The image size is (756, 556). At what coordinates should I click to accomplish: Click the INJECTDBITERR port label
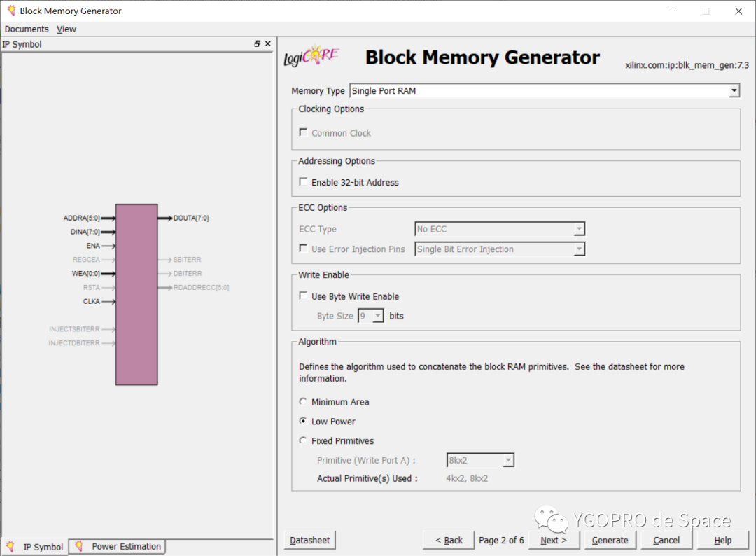click(x=74, y=343)
